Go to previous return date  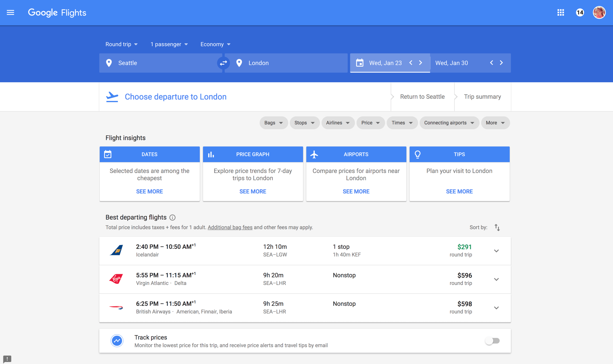click(x=492, y=63)
